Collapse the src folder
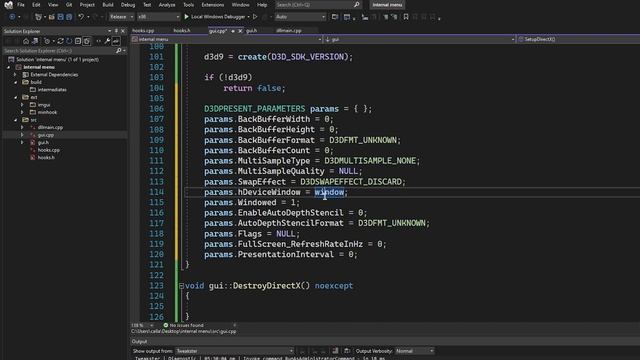This screenshot has height=360, width=640. click(16, 120)
